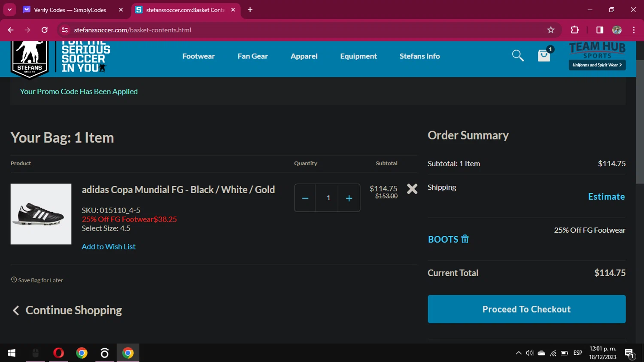Open the Chrome profile avatar

tap(617, 30)
